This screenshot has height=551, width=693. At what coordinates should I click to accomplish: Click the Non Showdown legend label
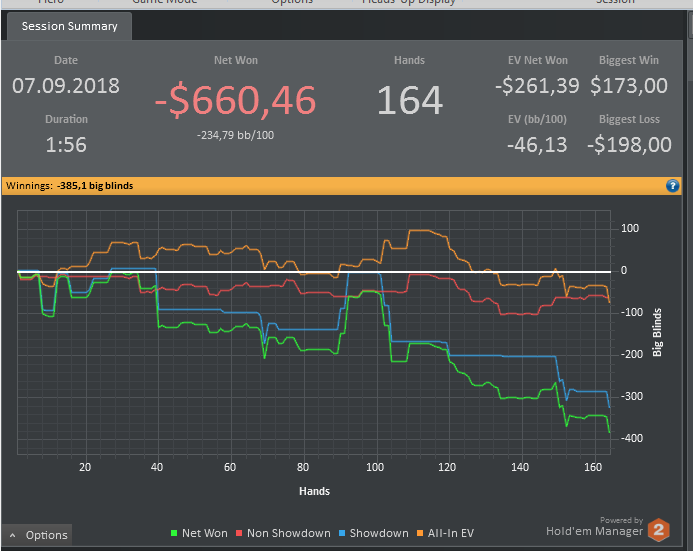(x=289, y=533)
